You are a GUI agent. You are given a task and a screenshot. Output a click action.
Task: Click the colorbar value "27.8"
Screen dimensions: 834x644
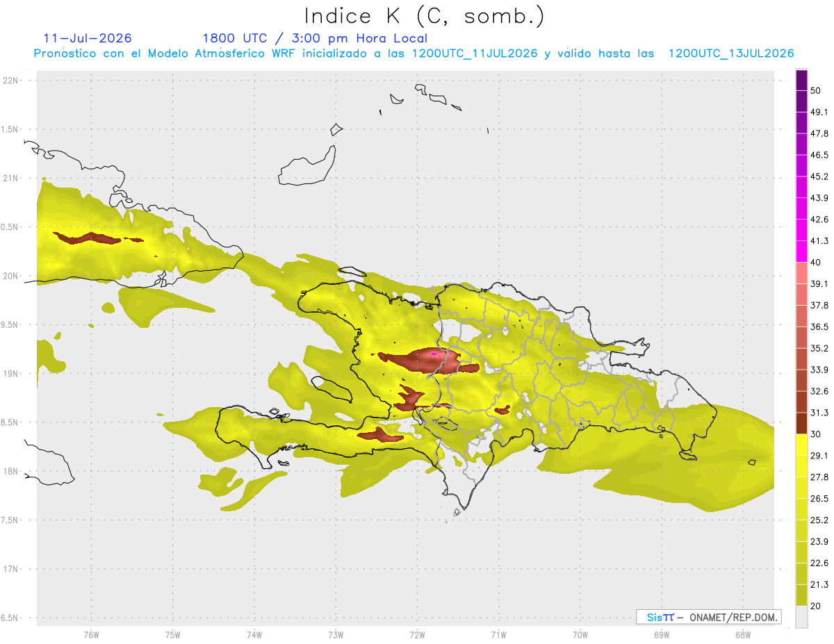pos(819,477)
